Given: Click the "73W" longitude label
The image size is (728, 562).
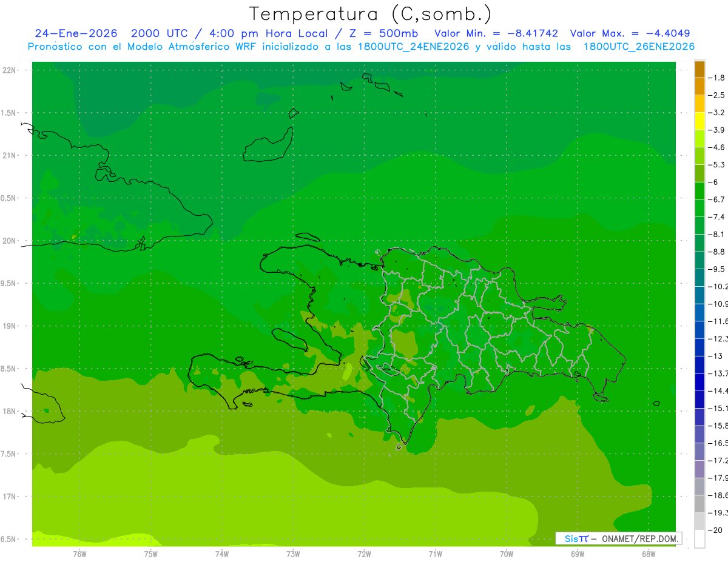Looking at the screenshot, I should click(x=293, y=554).
